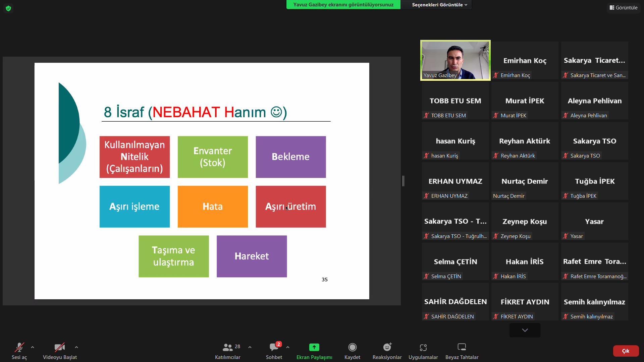Expand arrow next to Sohbet

pyautogui.click(x=288, y=347)
